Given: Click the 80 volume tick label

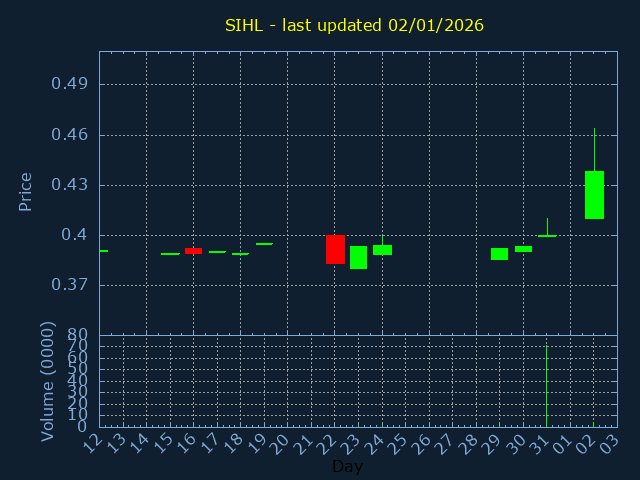Looking at the screenshot, I should (x=77, y=335).
